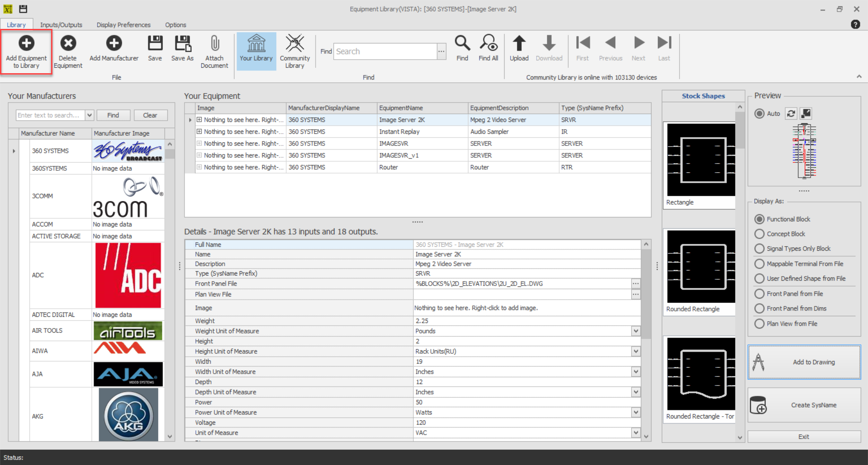This screenshot has height=465, width=868.
Task: Click the Find All icon
Action: (489, 43)
